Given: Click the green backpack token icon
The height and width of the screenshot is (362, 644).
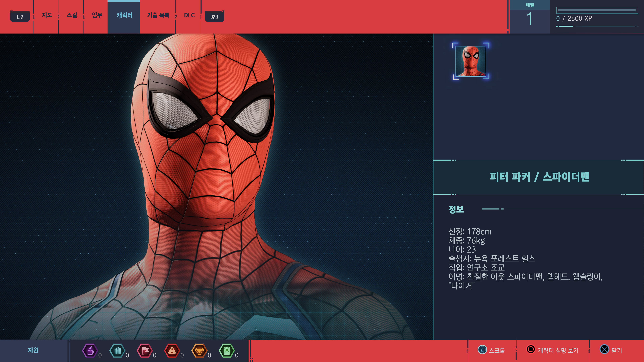Looking at the screenshot, I should 227,351.
